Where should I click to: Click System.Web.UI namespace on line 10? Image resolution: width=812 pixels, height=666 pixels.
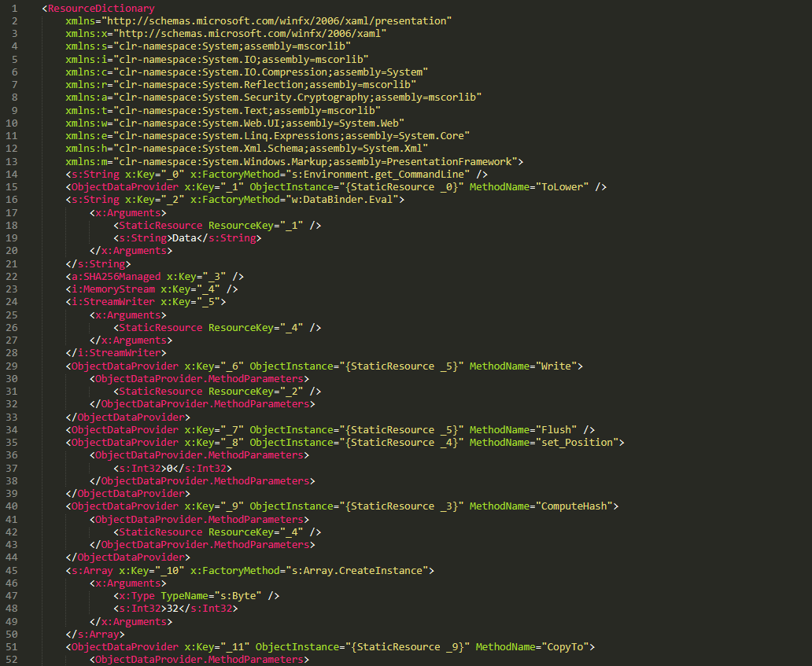click(x=258, y=123)
